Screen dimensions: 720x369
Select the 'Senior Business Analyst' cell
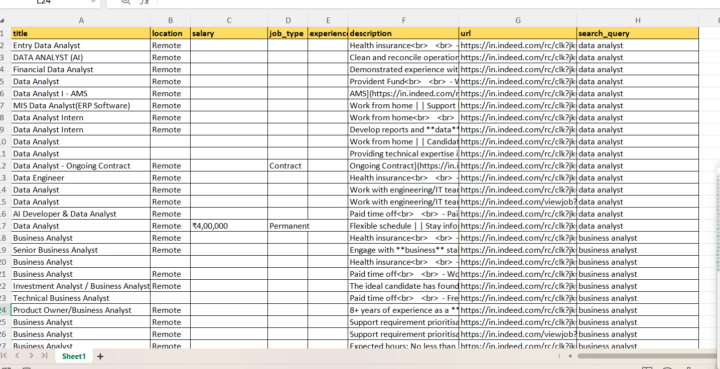(81, 250)
